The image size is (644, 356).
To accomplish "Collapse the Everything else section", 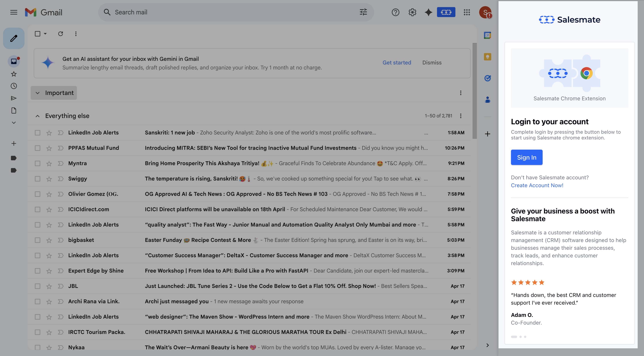I will click(x=38, y=116).
